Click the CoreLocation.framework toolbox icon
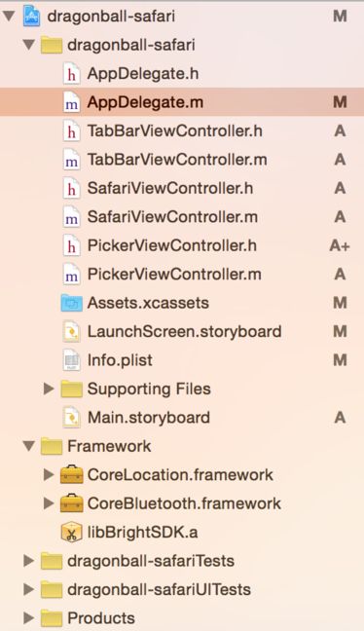Viewport: 364px width, 631px height. pyautogui.click(x=72, y=475)
